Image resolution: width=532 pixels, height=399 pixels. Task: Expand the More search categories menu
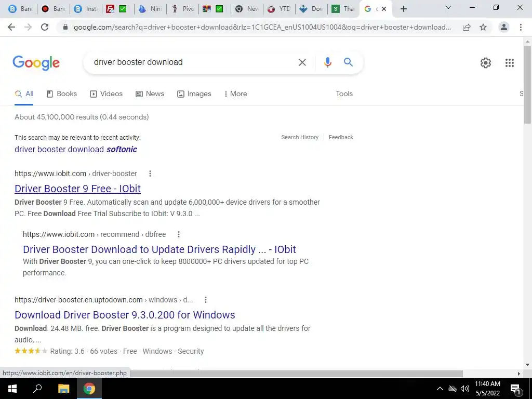tap(235, 94)
